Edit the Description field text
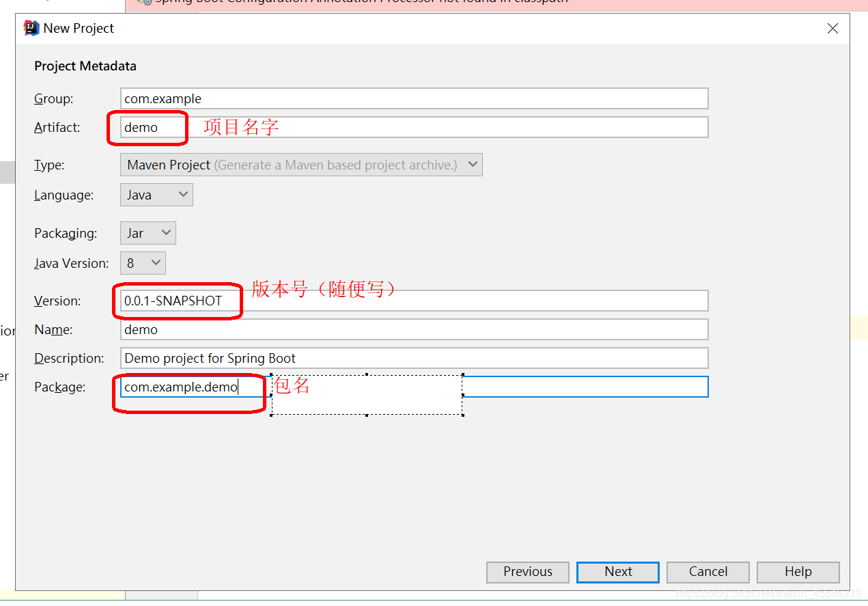 pyautogui.click(x=414, y=358)
